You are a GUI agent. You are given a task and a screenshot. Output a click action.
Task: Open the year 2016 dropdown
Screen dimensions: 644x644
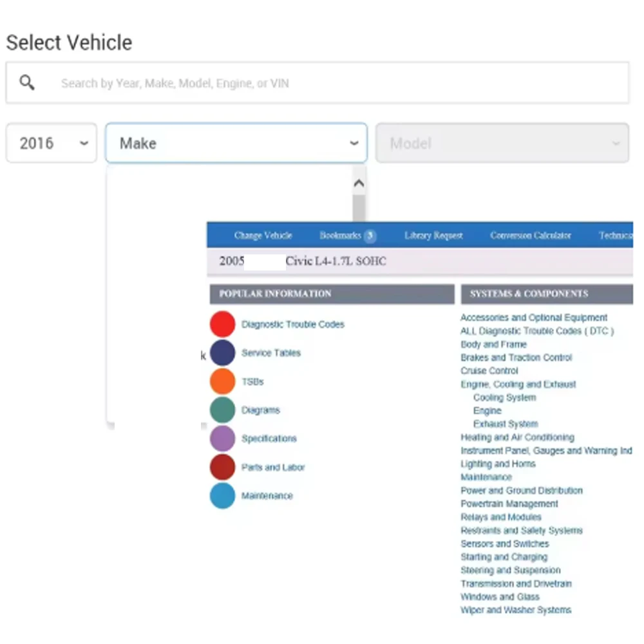point(50,143)
